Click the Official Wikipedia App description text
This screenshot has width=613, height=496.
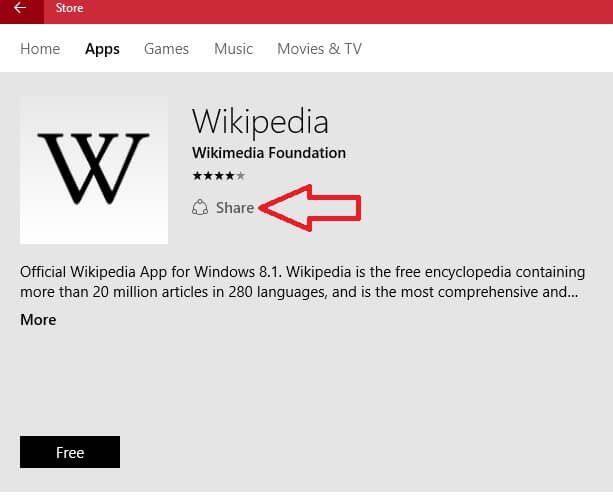point(303,282)
